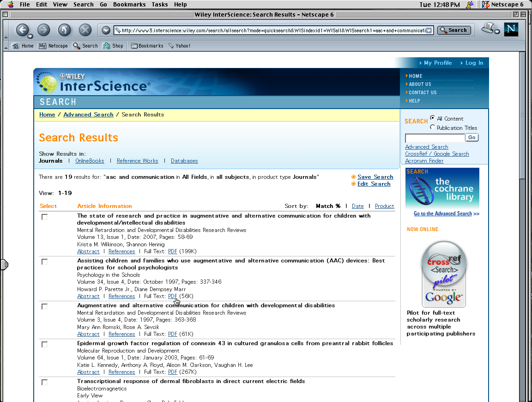The image size is (532, 402).
Task: Click the CrossRef Search pilot Google badge
Action: [x=444, y=274]
